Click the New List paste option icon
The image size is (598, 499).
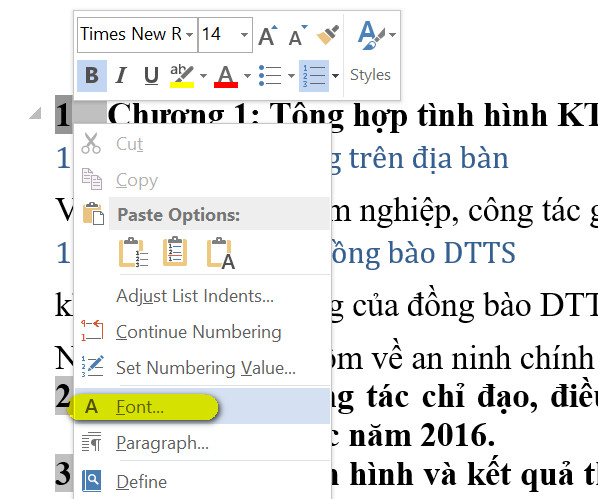point(175,251)
